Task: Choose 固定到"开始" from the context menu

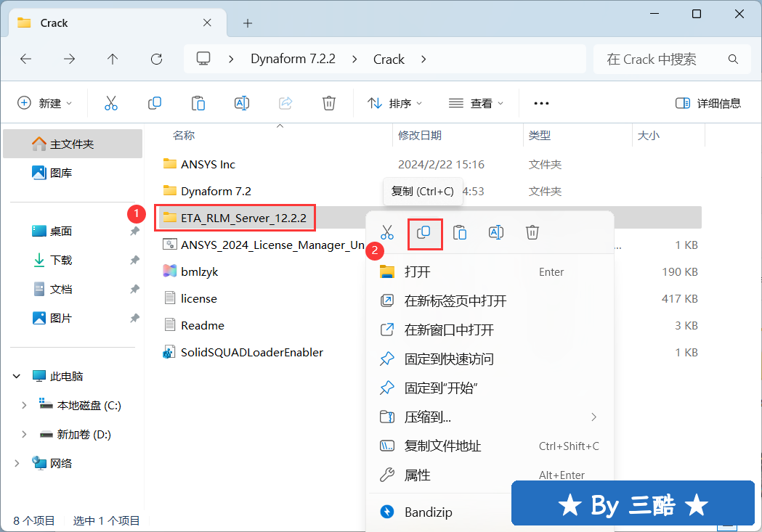Action: point(490,388)
